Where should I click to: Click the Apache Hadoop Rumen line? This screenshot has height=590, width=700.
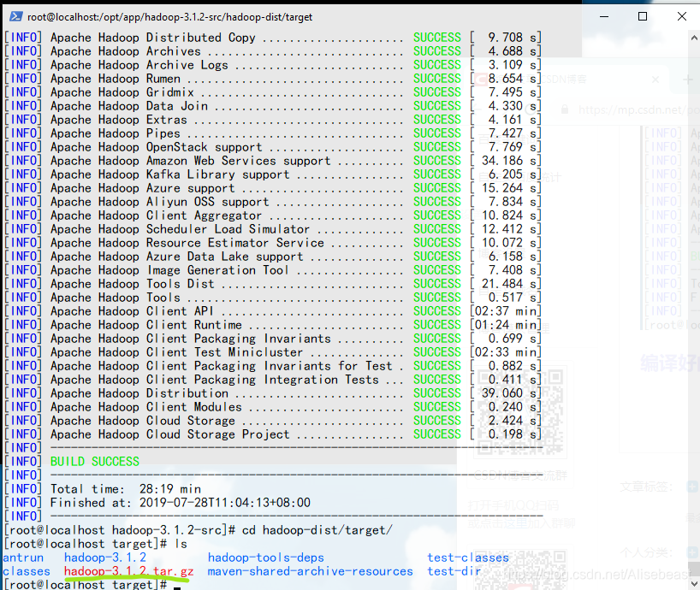[272, 79]
